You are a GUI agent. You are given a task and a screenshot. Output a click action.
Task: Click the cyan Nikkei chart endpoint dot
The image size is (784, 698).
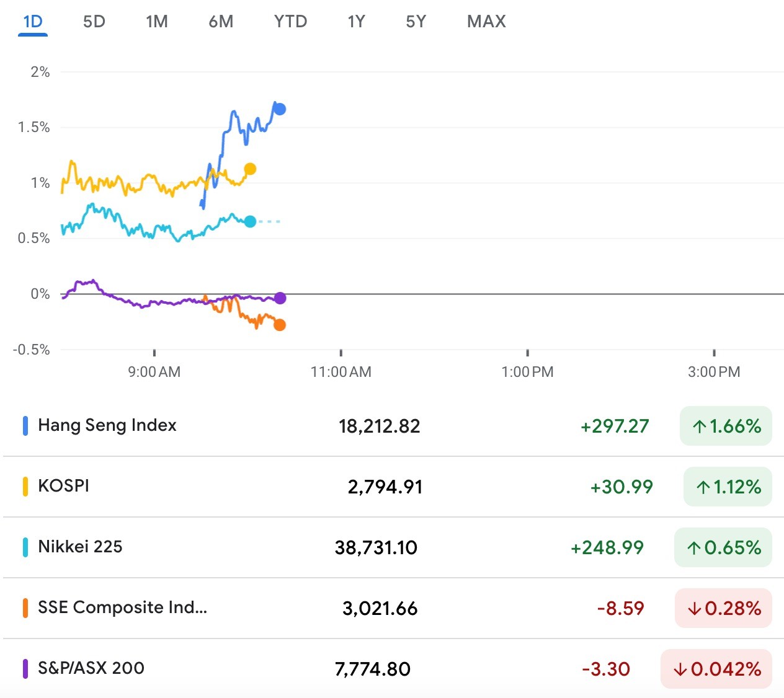[x=250, y=221]
